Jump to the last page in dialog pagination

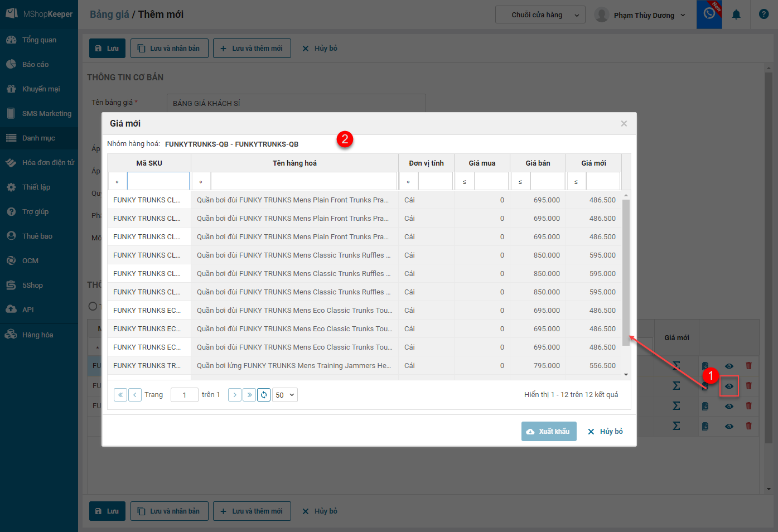249,395
